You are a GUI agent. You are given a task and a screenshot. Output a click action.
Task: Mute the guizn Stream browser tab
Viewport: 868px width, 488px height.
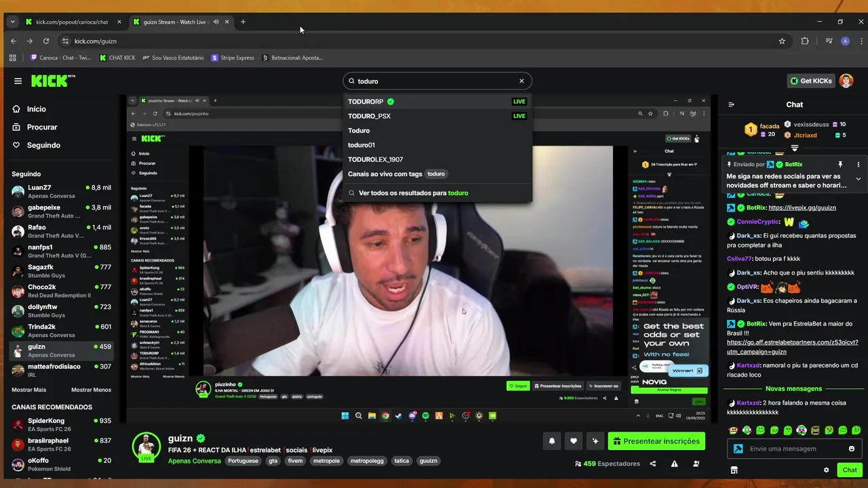click(x=216, y=22)
